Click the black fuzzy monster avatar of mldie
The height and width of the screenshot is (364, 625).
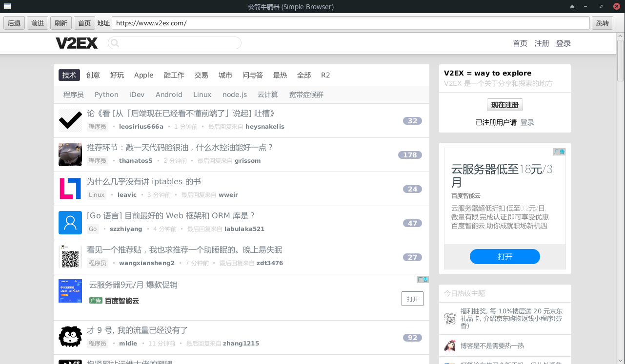point(70,337)
